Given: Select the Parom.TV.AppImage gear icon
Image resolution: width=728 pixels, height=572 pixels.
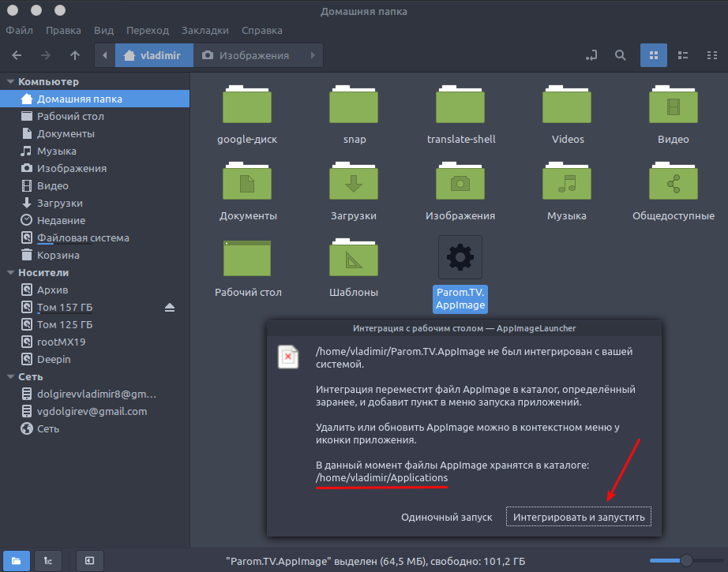Looking at the screenshot, I should (x=460, y=256).
